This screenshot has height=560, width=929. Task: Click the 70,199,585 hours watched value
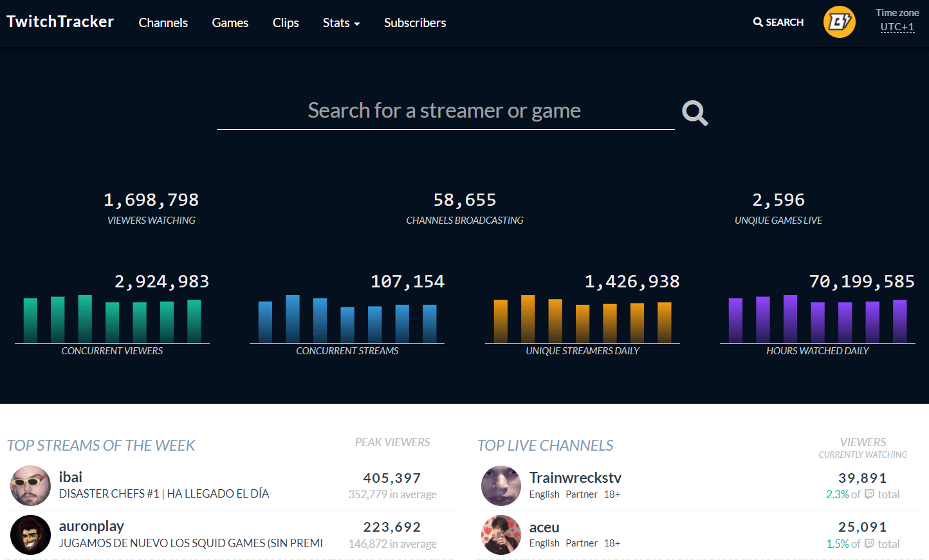pos(862,282)
